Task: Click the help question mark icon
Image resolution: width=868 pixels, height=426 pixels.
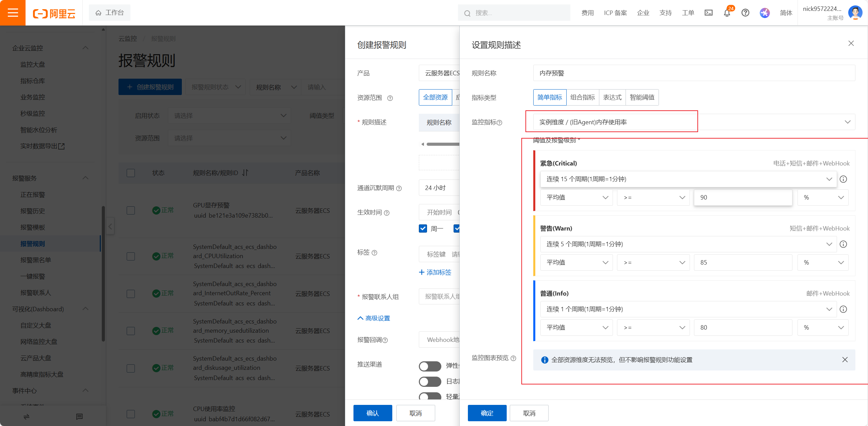Action: (745, 13)
